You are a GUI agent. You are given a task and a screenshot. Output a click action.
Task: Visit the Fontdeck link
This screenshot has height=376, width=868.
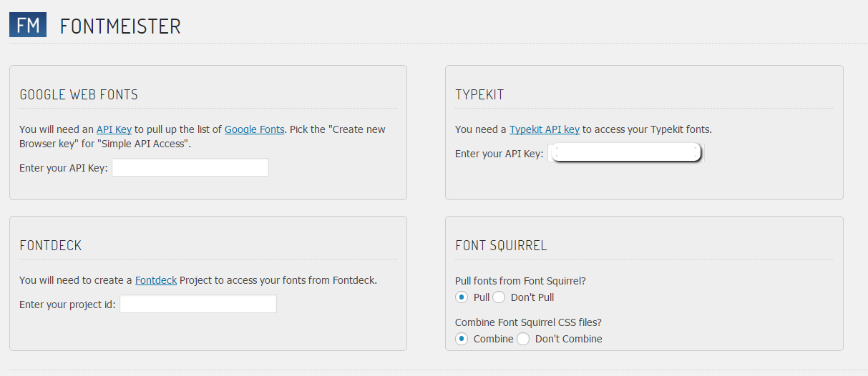(x=156, y=280)
